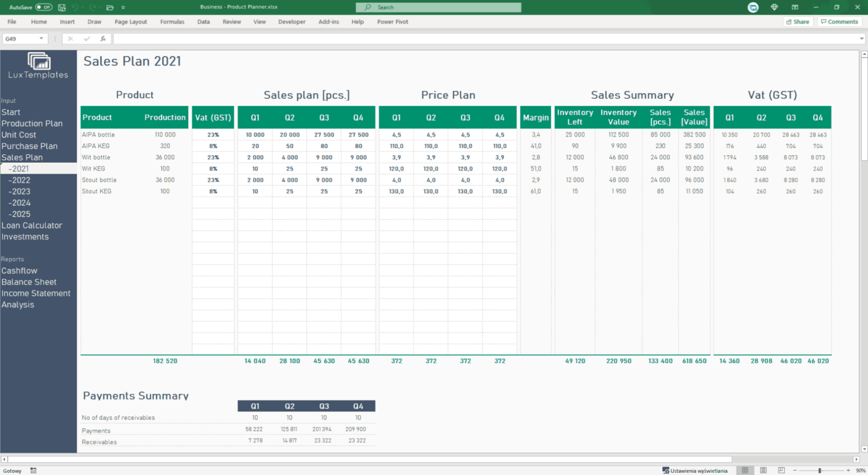Click the Normal view grid icon in status bar
Viewport: 868px width, 475px height.
tap(745, 470)
